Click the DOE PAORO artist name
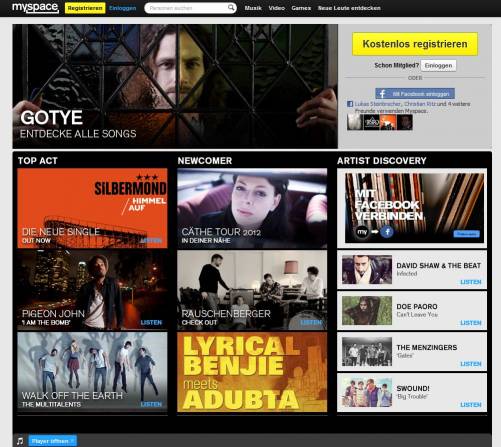 click(x=417, y=306)
